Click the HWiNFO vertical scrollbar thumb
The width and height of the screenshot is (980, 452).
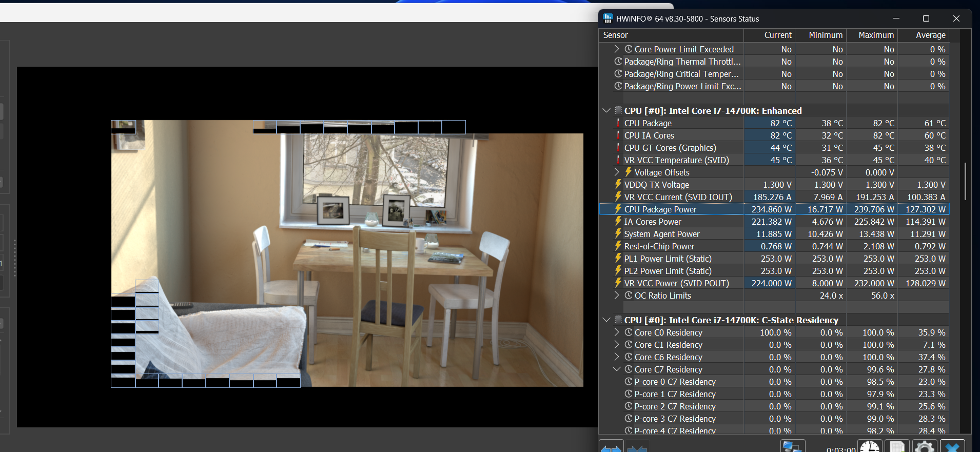pyautogui.click(x=965, y=181)
